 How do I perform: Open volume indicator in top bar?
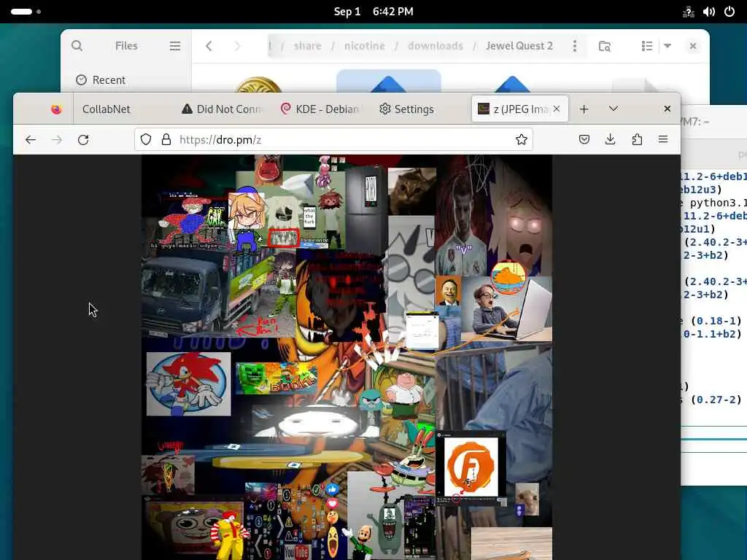(x=709, y=12)
